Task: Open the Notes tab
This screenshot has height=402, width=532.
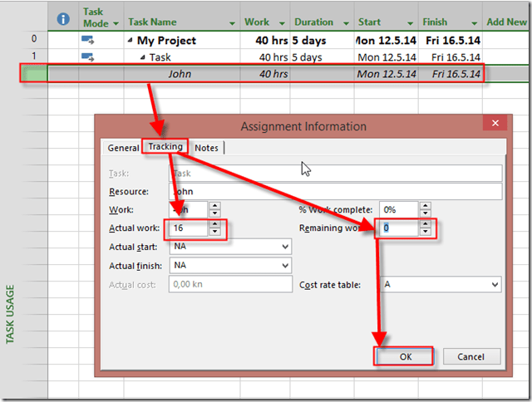Action: tap(206, 148)
